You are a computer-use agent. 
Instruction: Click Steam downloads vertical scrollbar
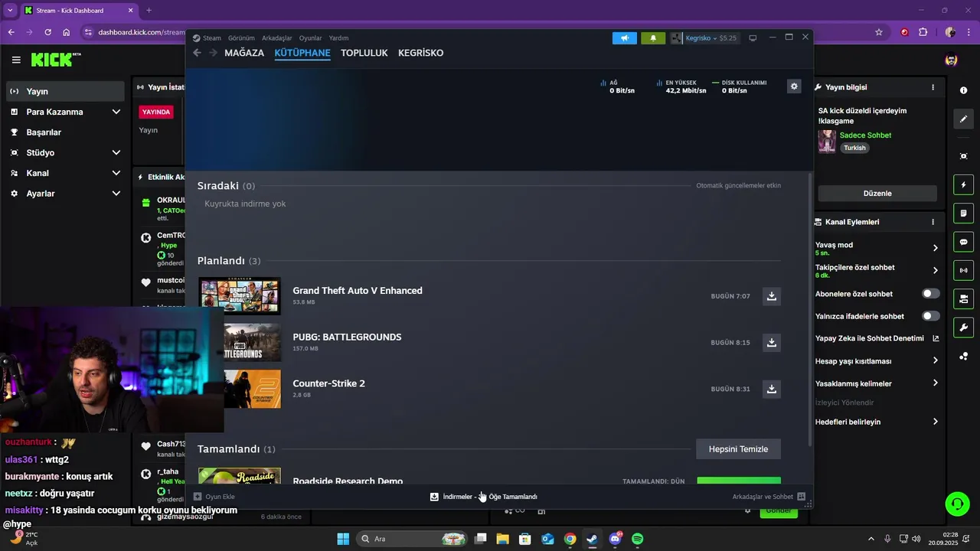pyautogui.click(x=810, y=310)
